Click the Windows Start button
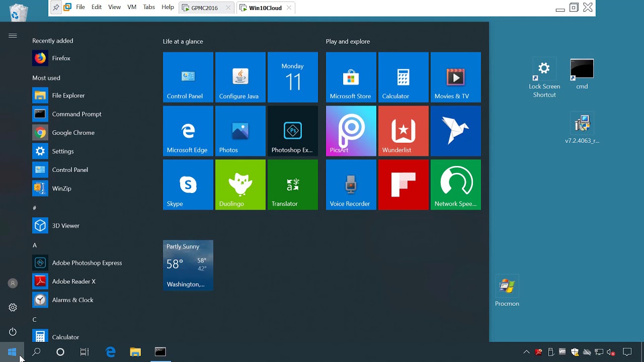The image size is (644, 362). 12,352
